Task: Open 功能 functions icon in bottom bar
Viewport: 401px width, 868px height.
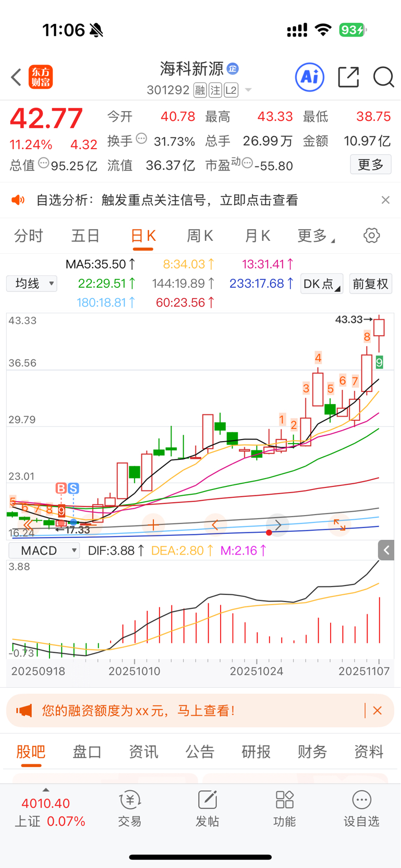Action: (x=285, y=809)
